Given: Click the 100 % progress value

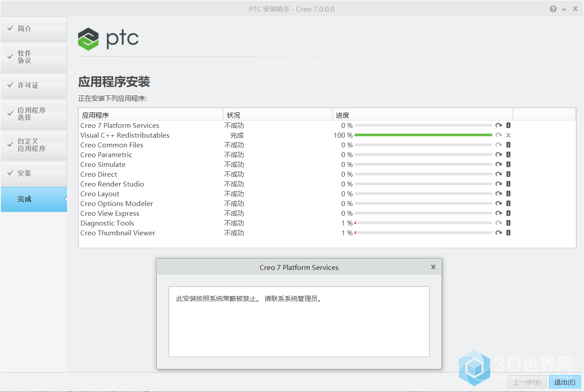Looking at the screenshot, I should [x=343, y=135].
